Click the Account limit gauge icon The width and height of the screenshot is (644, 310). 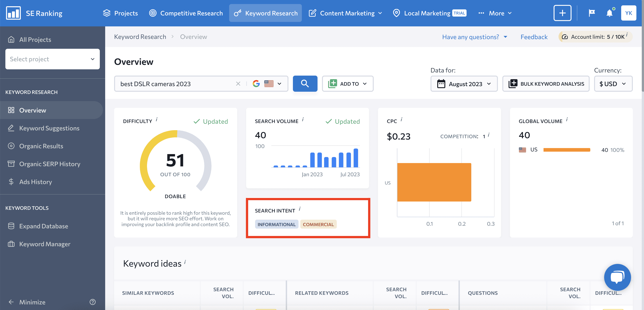[x=565, y=37]
